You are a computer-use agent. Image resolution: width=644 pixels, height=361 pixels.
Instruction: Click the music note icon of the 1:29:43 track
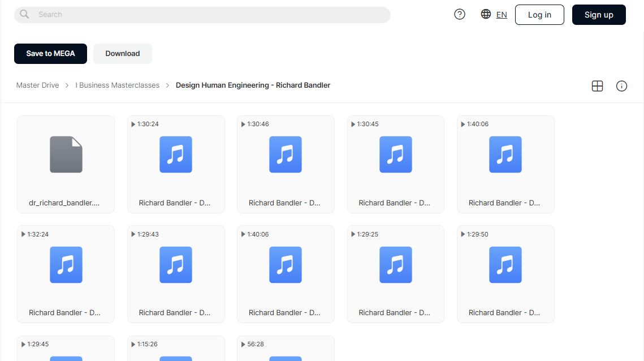176,265
